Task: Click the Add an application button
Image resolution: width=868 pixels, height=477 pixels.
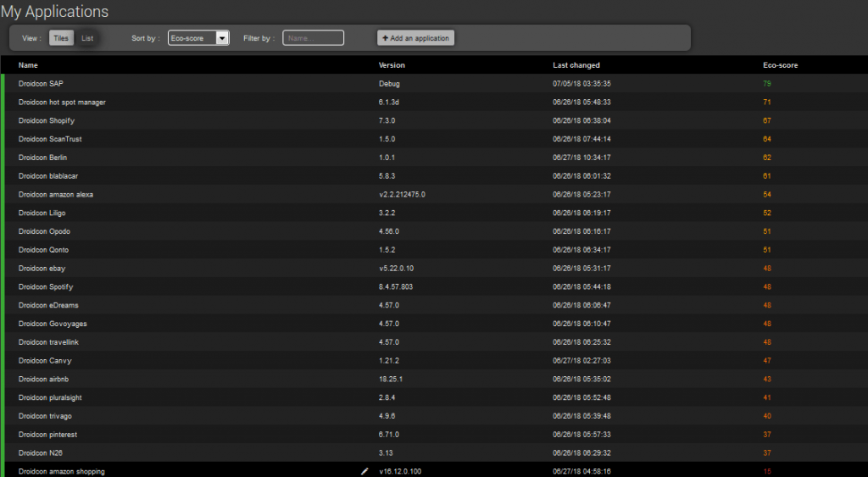Action: pos(415,38)
